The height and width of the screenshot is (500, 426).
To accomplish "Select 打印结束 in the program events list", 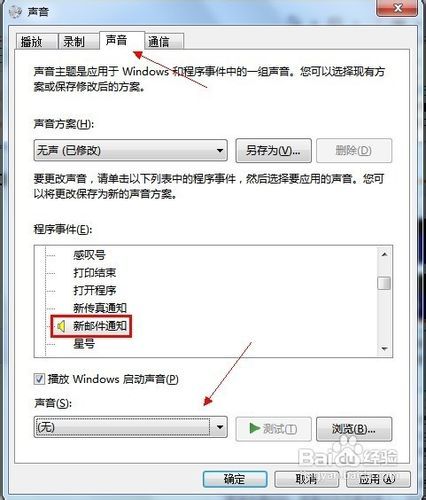I will [x=95, y=273].
